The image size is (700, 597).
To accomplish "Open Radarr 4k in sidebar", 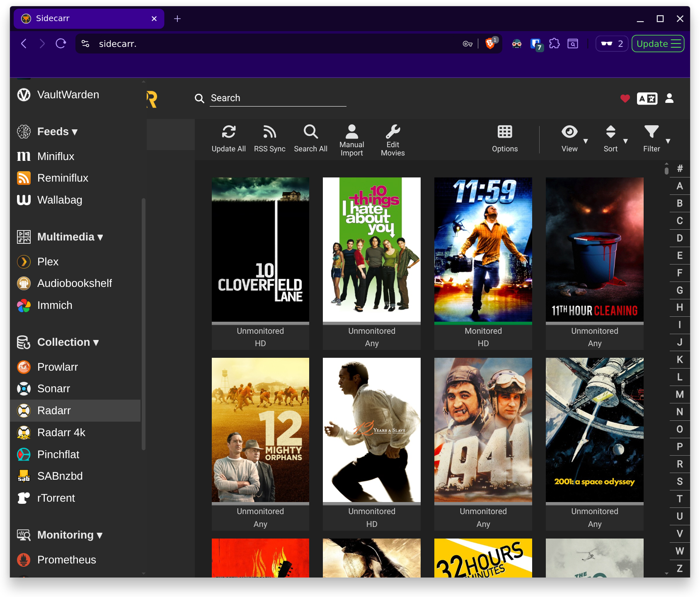I will pos(75,433).
